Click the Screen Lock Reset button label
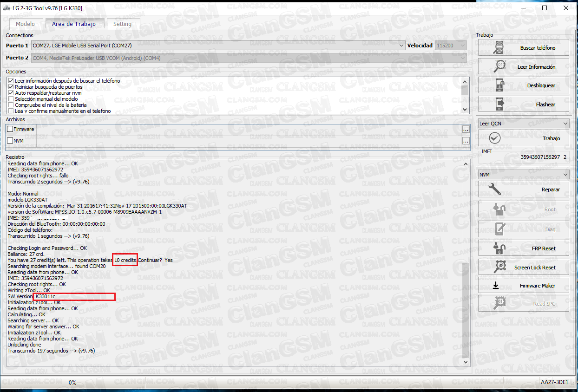578x392 pixels. tap(535, 268)
